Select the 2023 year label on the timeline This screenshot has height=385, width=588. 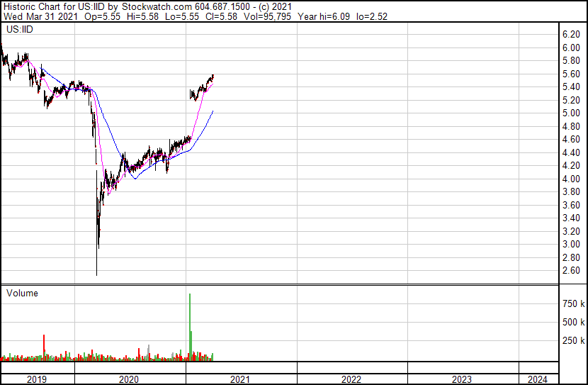(x=461, y=379)
